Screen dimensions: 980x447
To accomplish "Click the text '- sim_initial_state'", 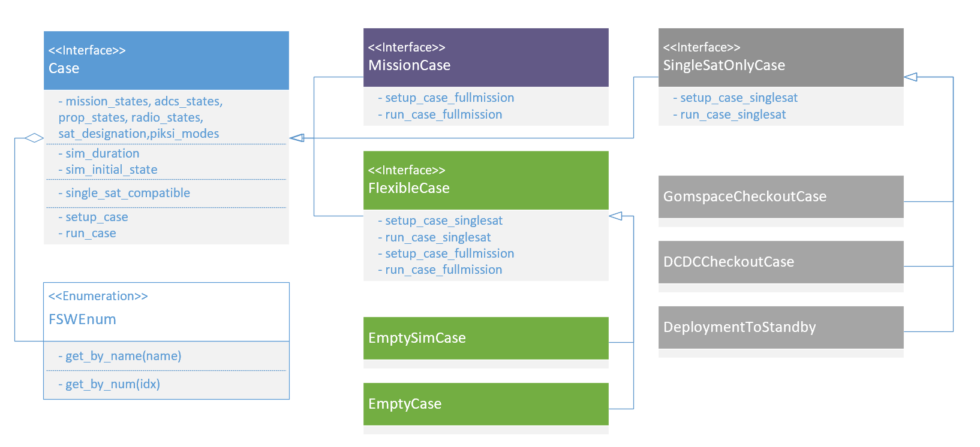I will [108, 170].
